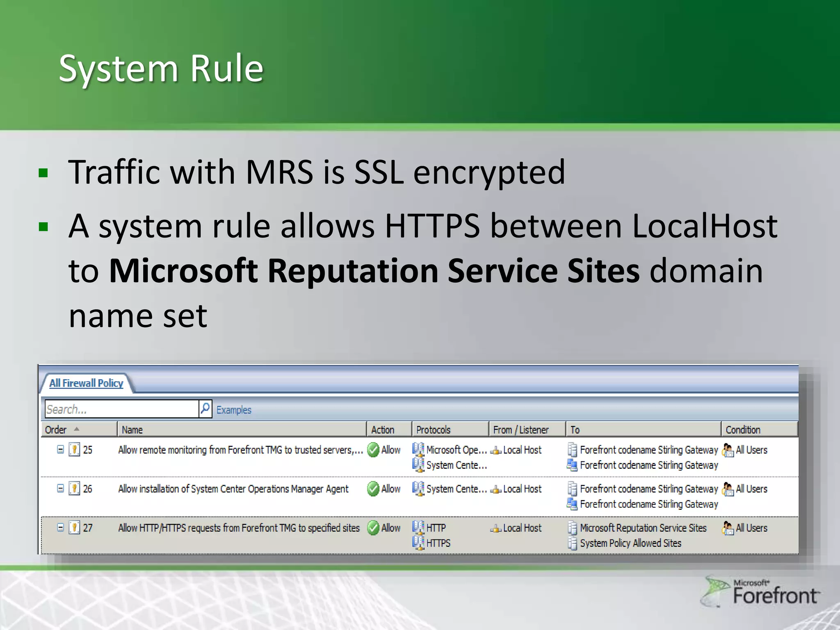
Task: Click the 'Microsoft Reputation Service Sites' text
Action: coord(643,528)
